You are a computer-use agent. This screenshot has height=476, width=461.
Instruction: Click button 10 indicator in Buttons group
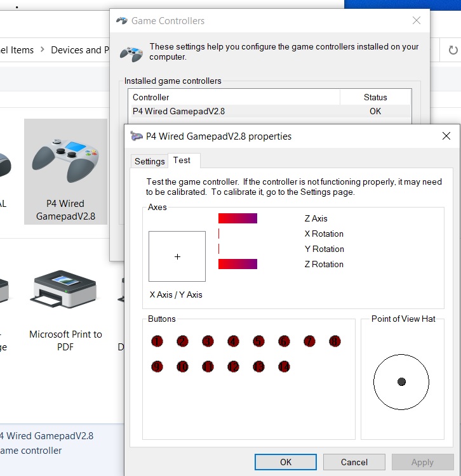(182, 367)
